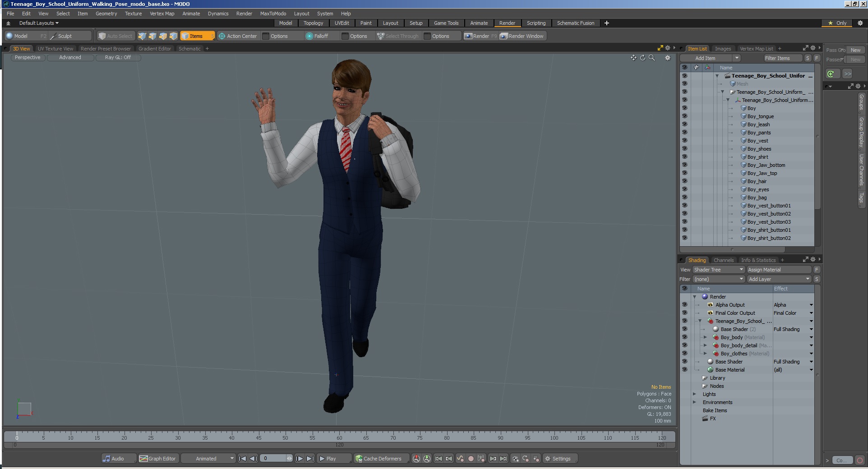Click the Render F9 button
868x469 pixels.
(x=480, y=36)
